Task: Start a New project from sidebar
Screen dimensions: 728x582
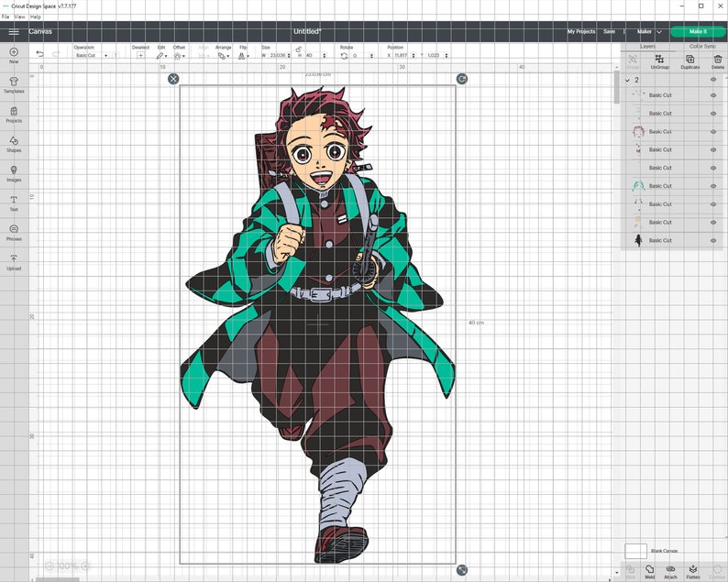Action: tap(14, 55)
